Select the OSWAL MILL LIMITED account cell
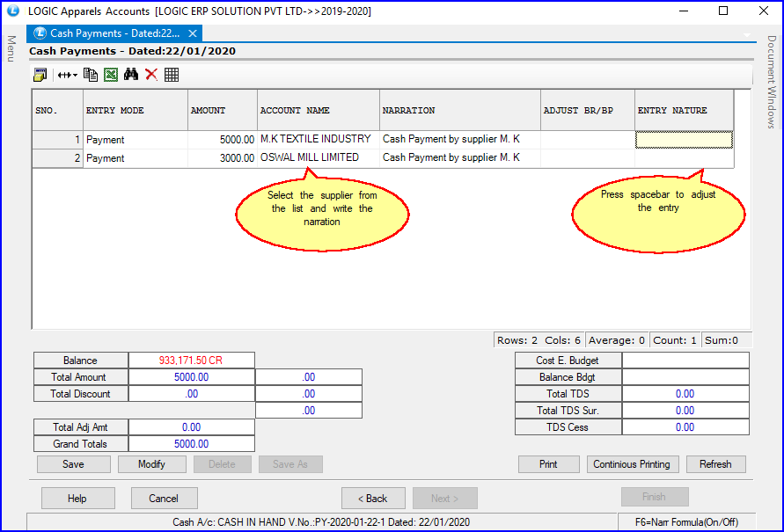The width and height of the screenshot is (784, 532). click(319, 158)
